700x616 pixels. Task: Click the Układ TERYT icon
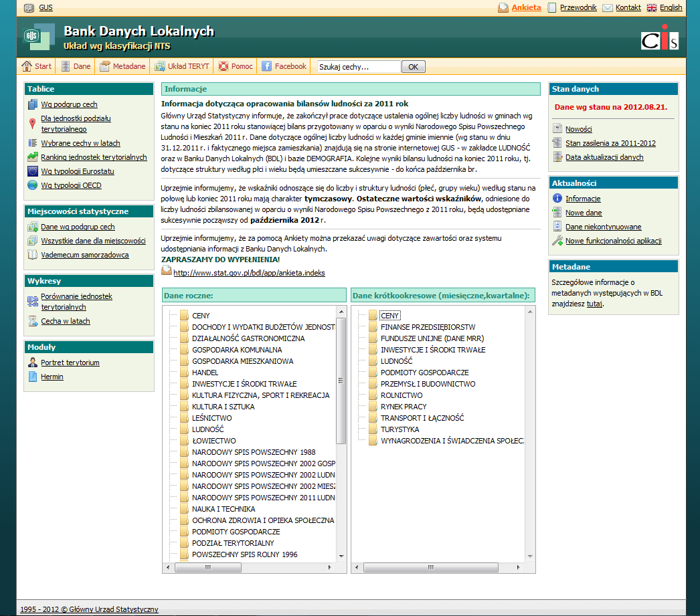160,66
